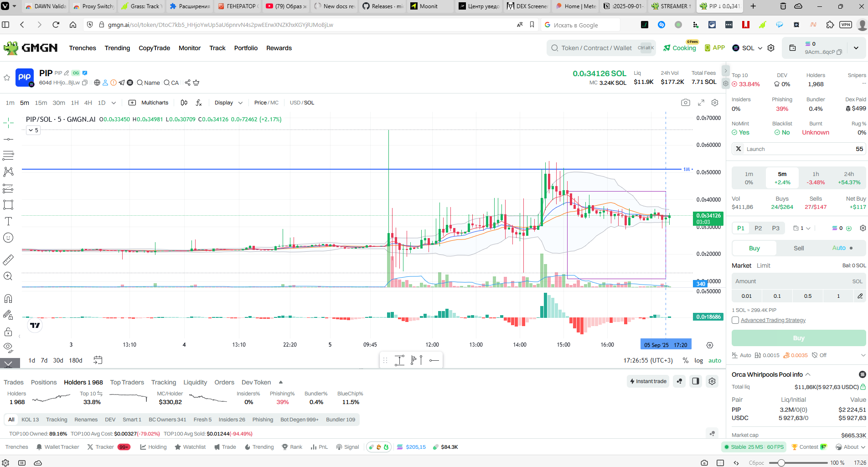Screen dimensions: 868x467
Task: Toggle auto scale on chart
Action: pos(714,360)
